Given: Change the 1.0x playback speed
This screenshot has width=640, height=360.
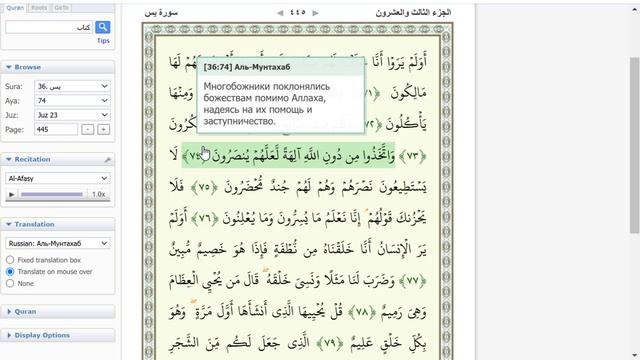Looking at the screenshot, I should pos(98,194).
